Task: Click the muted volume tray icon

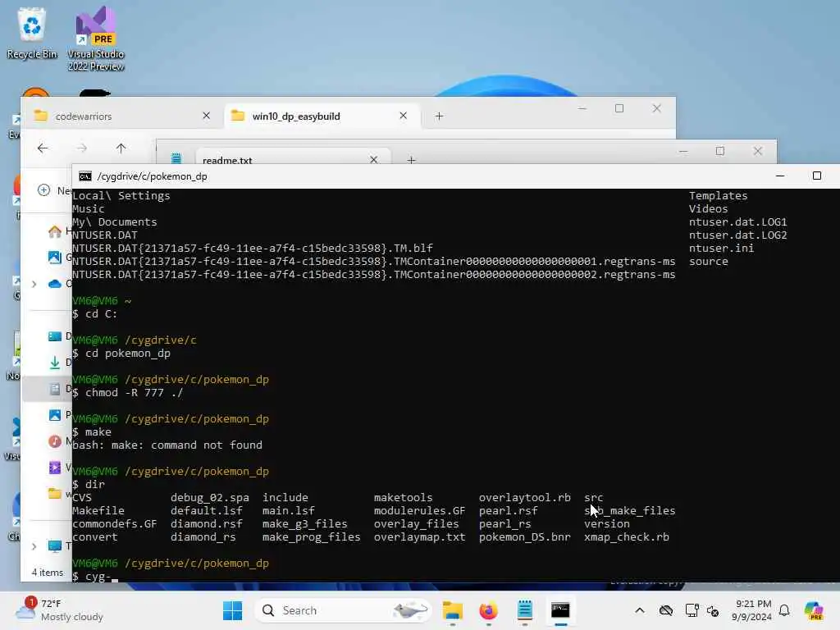Action: 713,610
